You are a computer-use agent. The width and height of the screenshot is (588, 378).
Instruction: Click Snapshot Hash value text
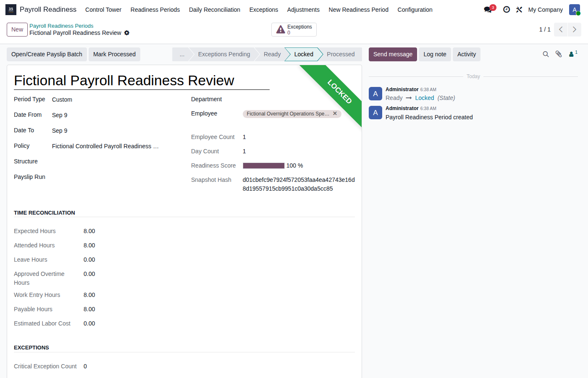point(299,184)
